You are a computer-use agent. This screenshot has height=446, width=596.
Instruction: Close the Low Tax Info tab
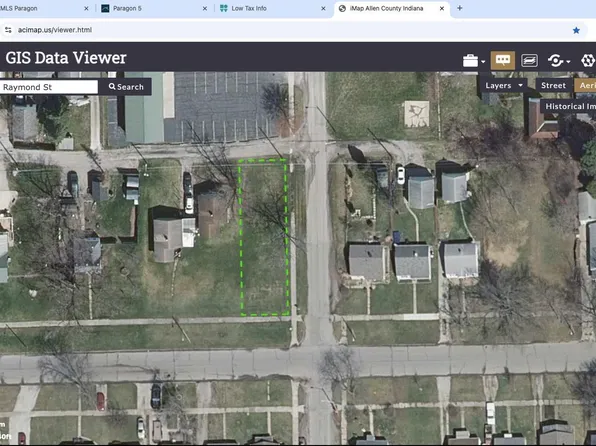pyautogui.click(x=323, y=8)
